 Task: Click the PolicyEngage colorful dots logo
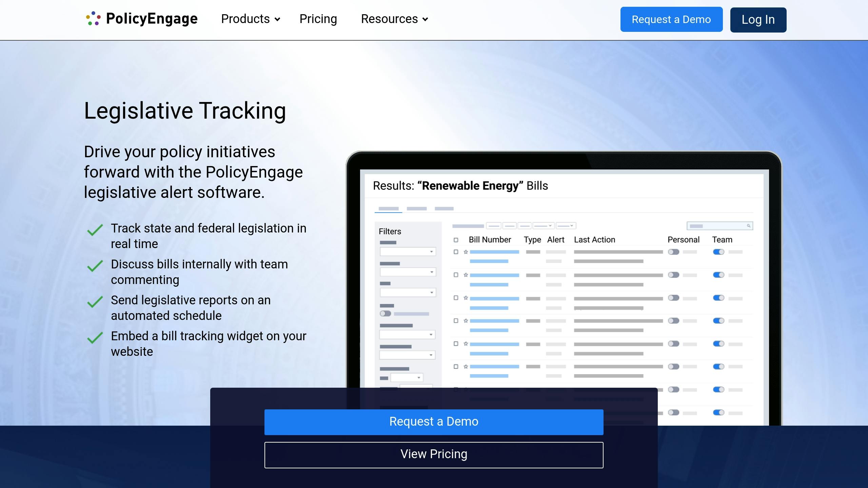coord(93,19)
